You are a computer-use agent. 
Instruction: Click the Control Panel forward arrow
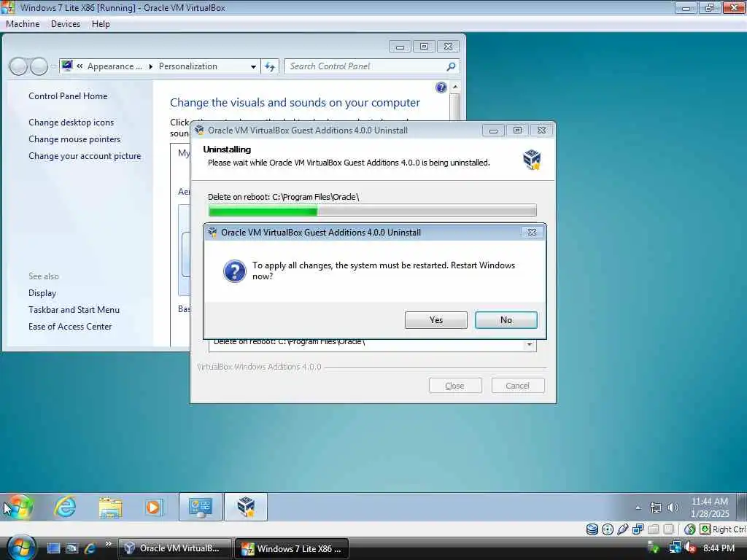click(39, 66)
